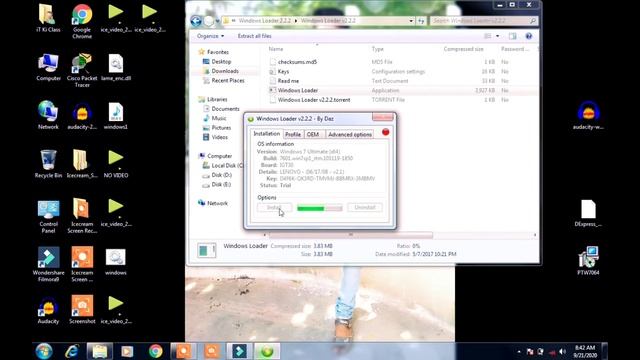640x360 pixels.
Task: Open Internet Explorer from taskbar
Action: pyautogui.click(x=71, y=351)
